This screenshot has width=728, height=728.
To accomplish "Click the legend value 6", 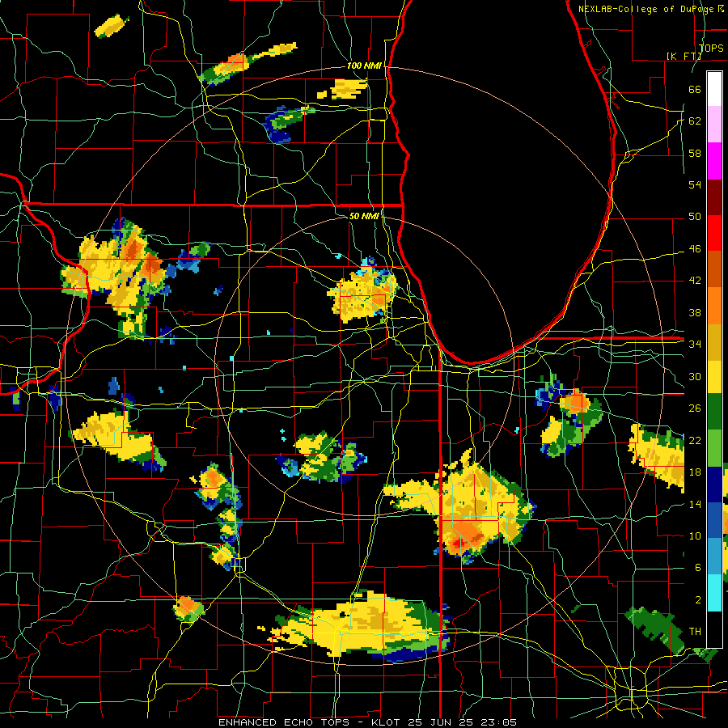I will [x=697, y=568].
